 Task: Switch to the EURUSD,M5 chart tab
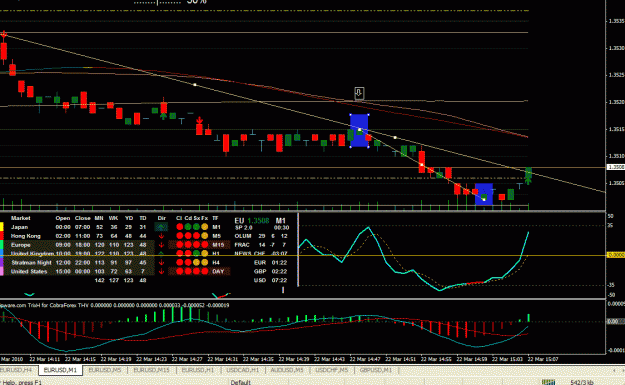point(104,370)
